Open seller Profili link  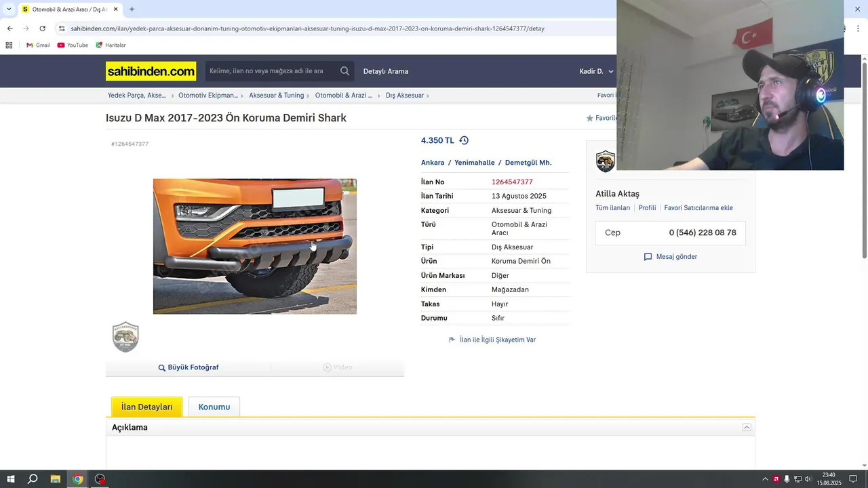[x=647, y=208]
